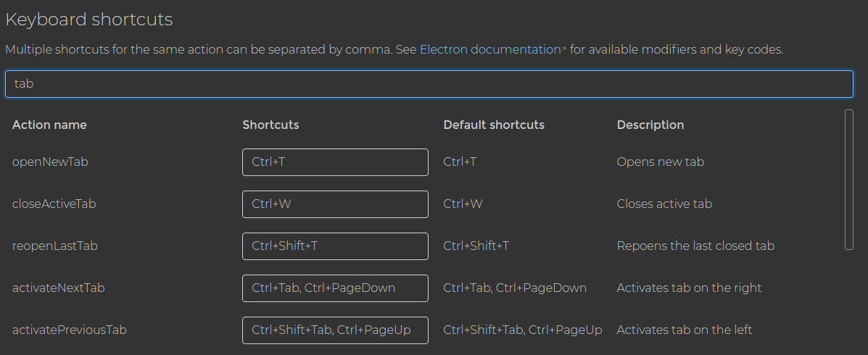Click the vertical scrollbar of shortcuts table
868x355 pixels.
tap(849, 180)
